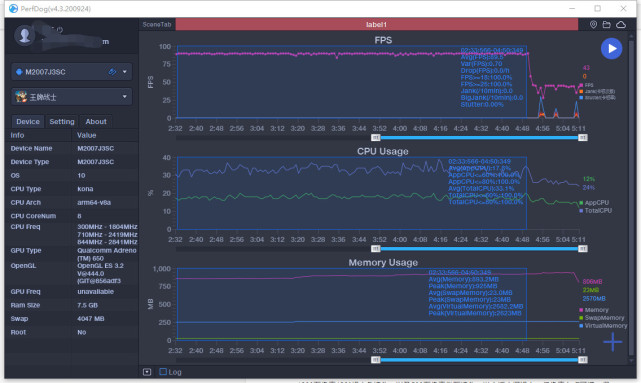The image size is (641, 383).
Task: Toggle VirtualMemory legend entry
Action: pos(603,326)
